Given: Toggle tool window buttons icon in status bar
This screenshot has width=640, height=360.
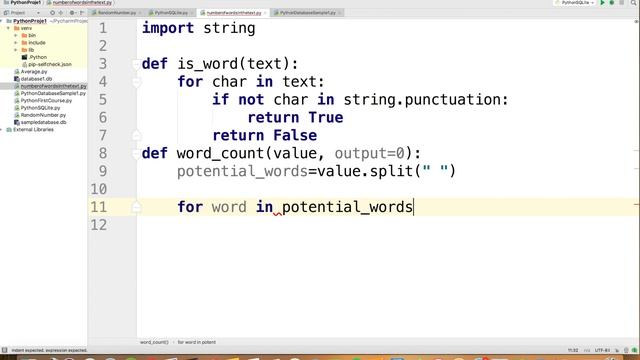Looking at the screenshot, I should tap(4, 350).
